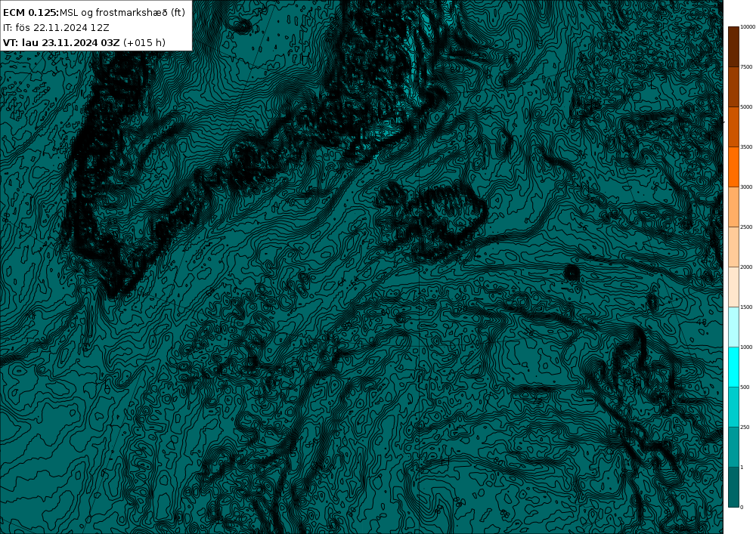This screenshot has height=534, width=756.
Task: Click the 1000 tick label on the colorbar
Action: tap(746, 347)
